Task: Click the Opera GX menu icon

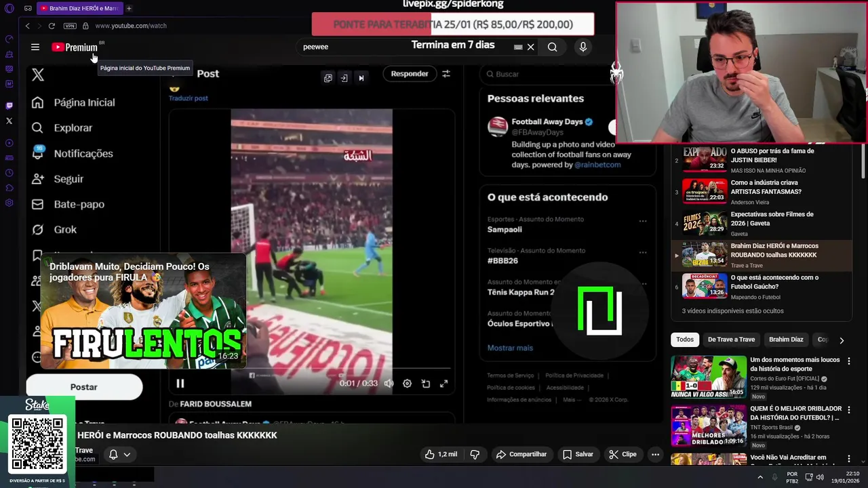Action: point(9,8)
